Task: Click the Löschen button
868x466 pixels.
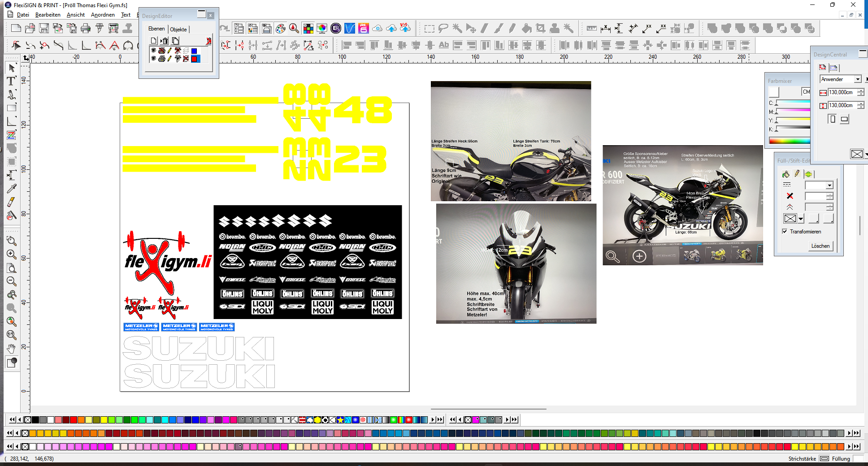Action: click(820, 246)
